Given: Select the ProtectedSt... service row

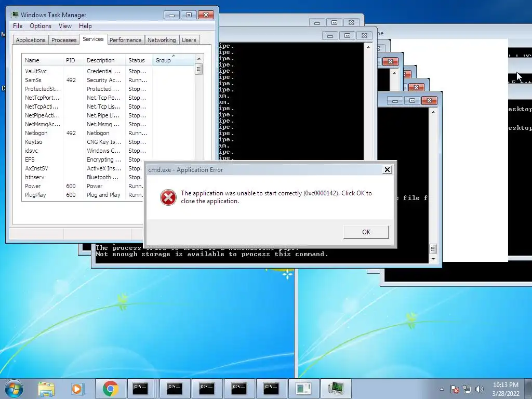Looking at the screenshot, I should [108, 89].
